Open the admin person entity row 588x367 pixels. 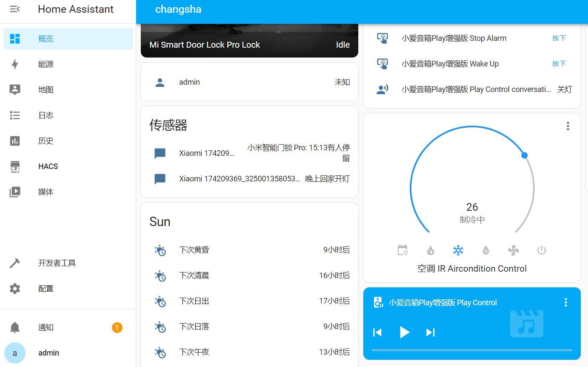coord(249,82)
